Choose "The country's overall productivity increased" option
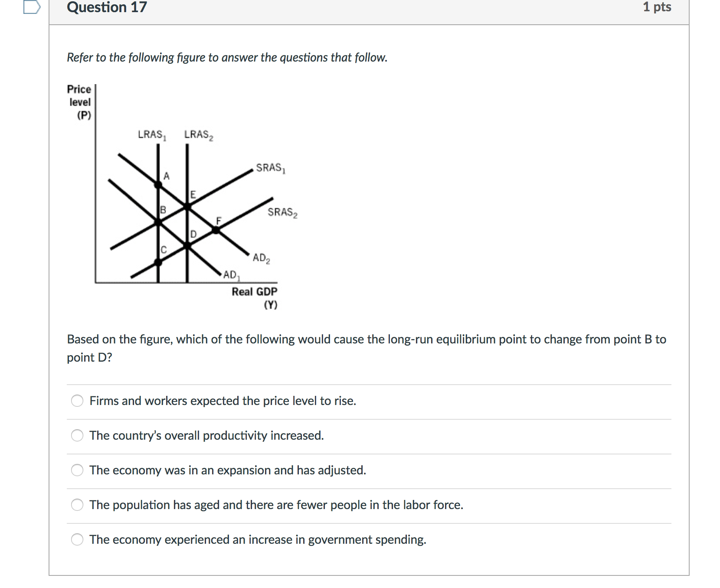 pos(77,435)
